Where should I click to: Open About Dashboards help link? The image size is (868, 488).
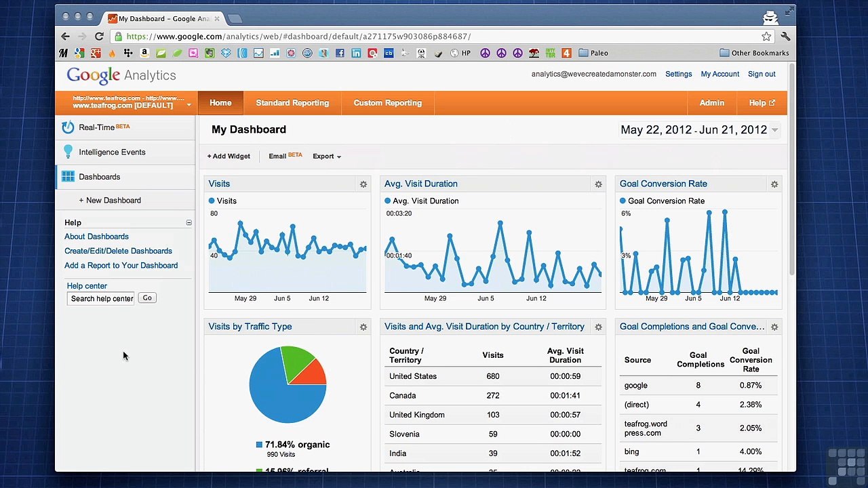pos(96,237)
